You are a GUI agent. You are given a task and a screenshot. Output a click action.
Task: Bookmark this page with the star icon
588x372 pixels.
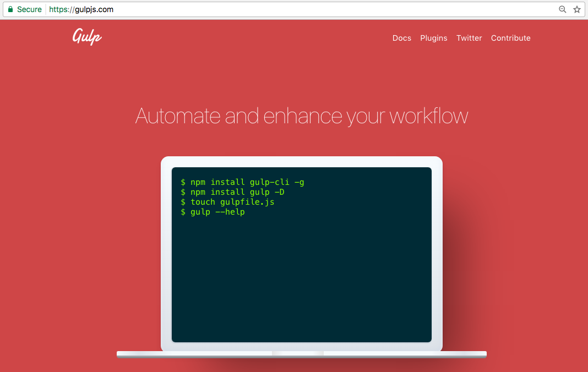[576, 9]
